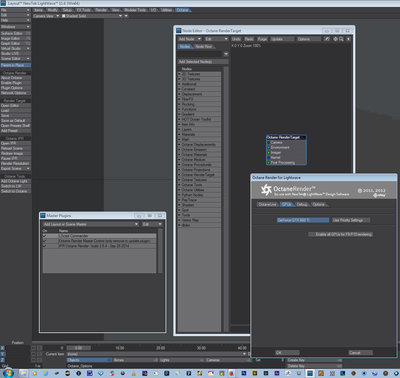Click Add Selected Node(s) button
The width and height of the screenshot is (400, 378).
[203, 62]
